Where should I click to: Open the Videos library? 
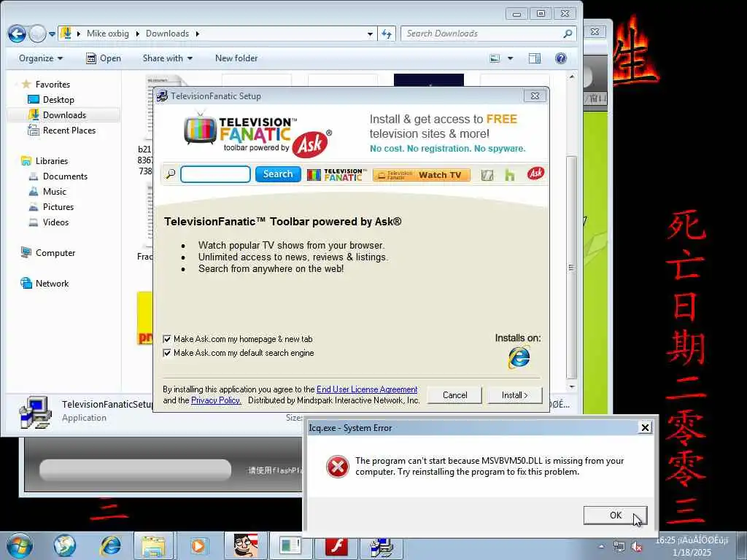pos(55,222)
